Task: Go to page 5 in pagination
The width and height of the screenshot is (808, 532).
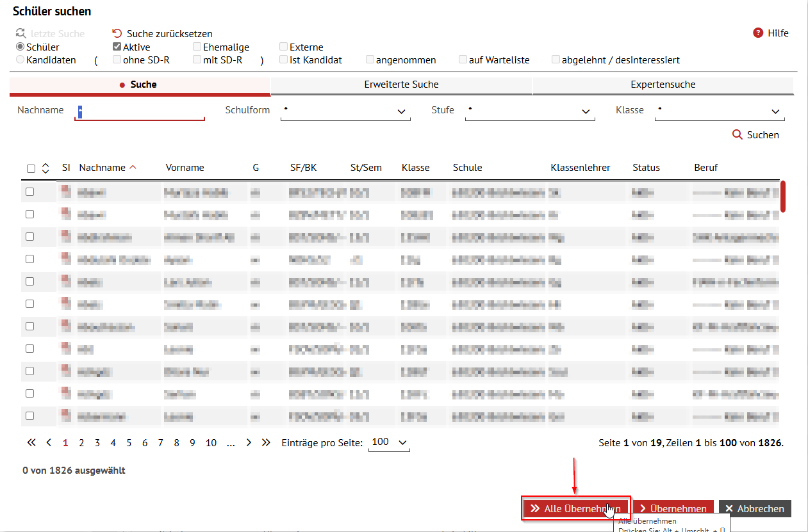Action: (128, 442)
